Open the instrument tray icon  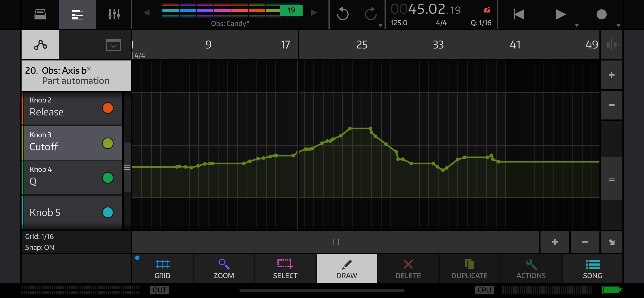pos(40,14)
